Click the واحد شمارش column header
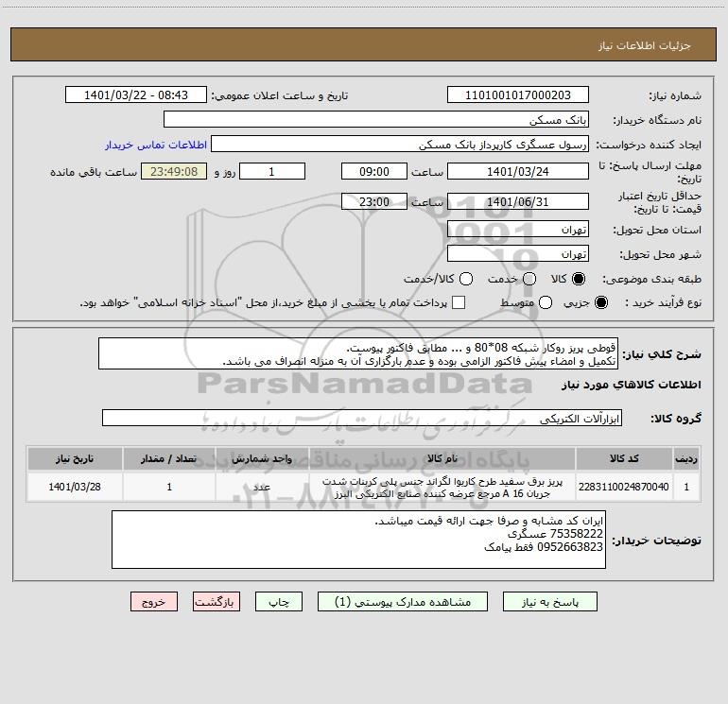The image size is (728, 704). coord(262,458)
